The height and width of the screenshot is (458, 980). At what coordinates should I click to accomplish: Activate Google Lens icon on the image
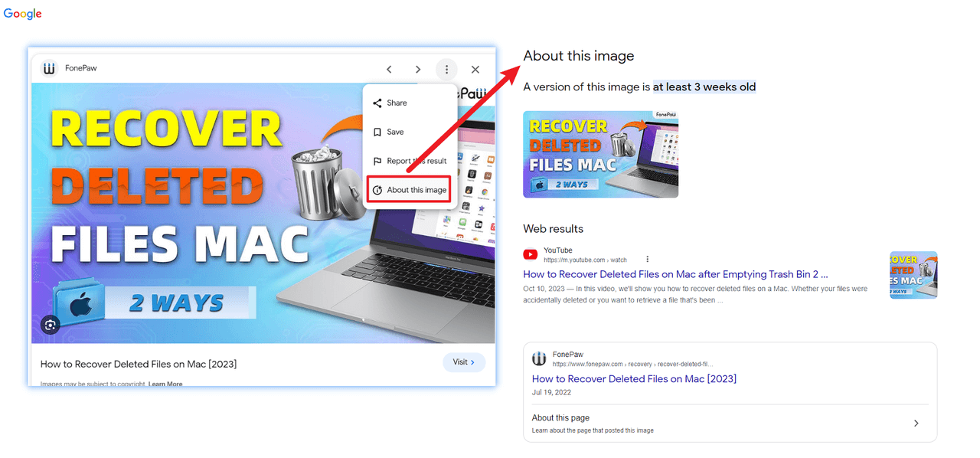(51, 325)
